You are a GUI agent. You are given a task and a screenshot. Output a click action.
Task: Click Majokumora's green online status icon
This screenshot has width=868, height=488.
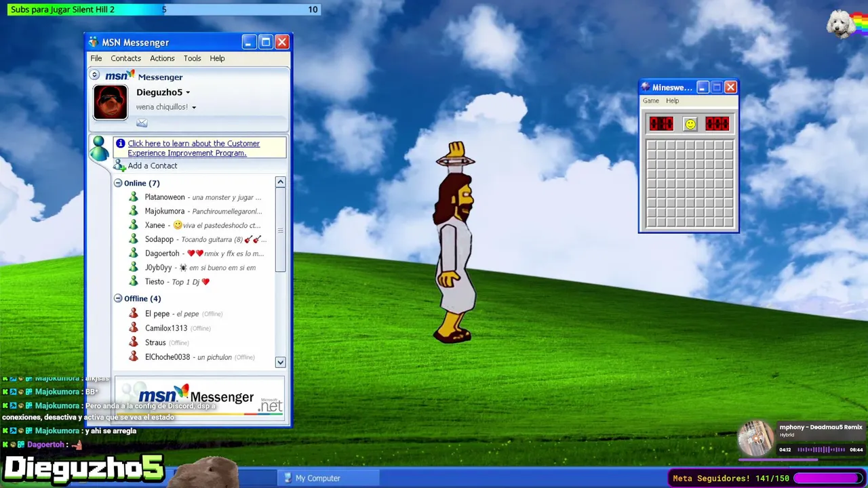(x=134, y=211)
